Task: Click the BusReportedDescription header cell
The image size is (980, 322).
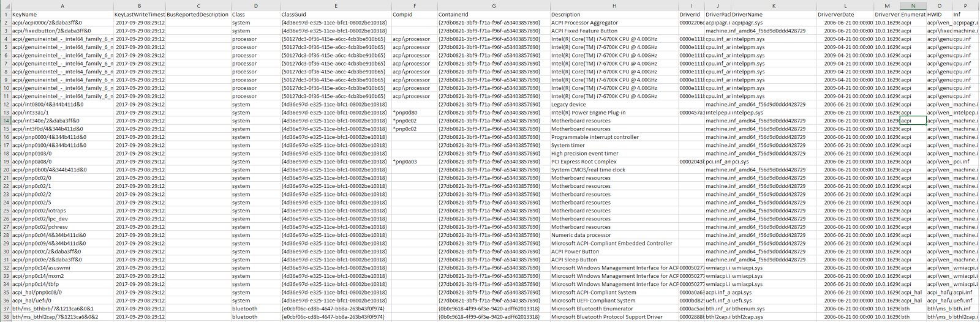Action: point(198,14)
